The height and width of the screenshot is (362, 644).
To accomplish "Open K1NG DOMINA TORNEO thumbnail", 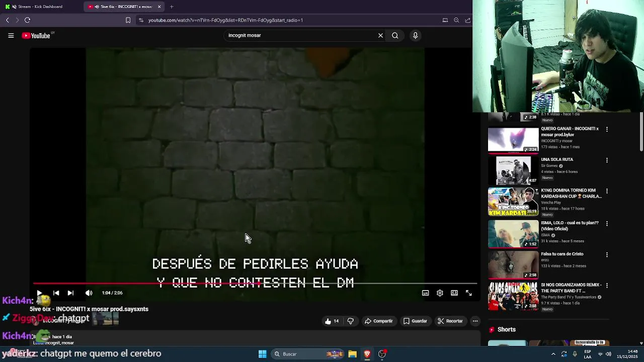I will [513, 202].
